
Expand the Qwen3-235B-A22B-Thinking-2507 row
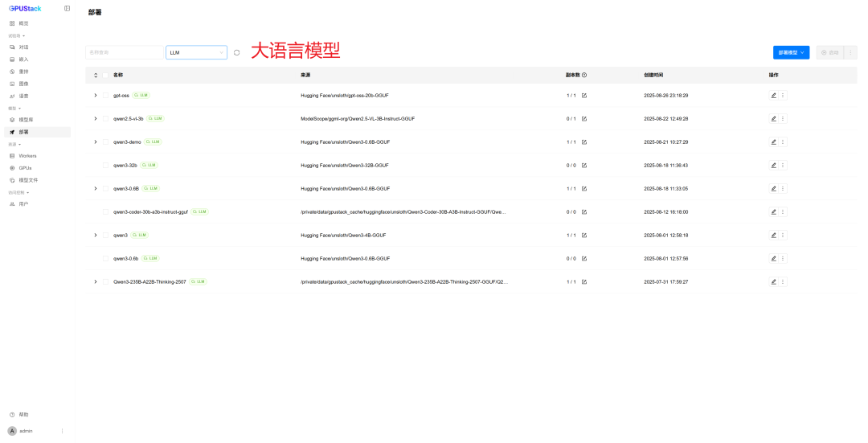[95, 281]
